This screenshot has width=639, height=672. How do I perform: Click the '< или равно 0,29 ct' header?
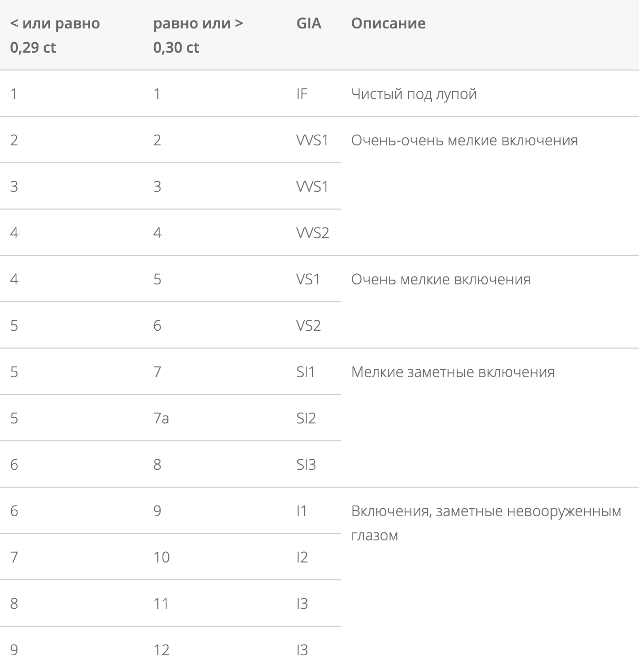[55, 35]
